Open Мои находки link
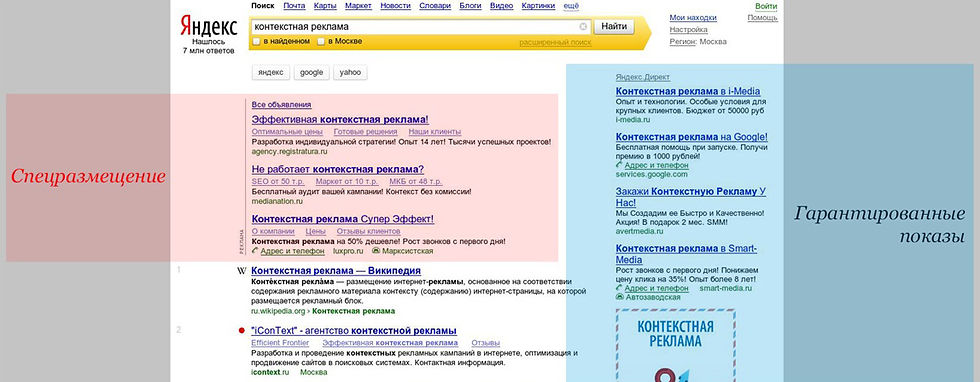 [693, 18]
